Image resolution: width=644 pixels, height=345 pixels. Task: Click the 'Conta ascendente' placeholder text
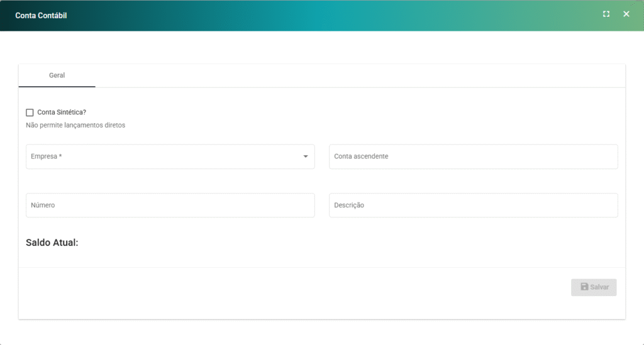tap(361, 156)
